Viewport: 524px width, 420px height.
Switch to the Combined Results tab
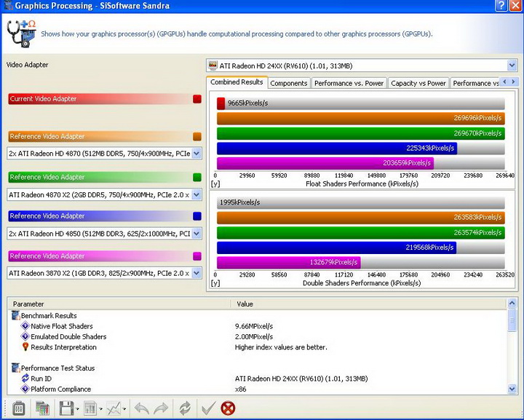point(237,82)
